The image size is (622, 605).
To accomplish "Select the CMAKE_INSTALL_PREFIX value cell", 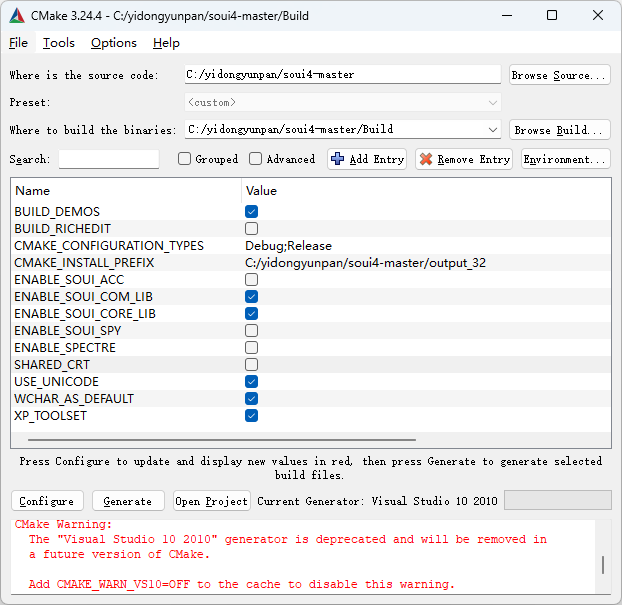I will coord(400,263).
